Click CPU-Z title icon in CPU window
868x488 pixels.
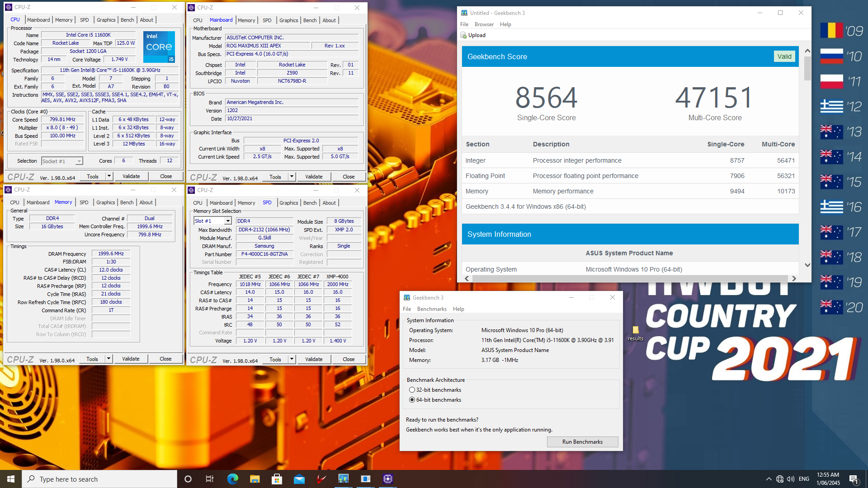pos(8,7)
